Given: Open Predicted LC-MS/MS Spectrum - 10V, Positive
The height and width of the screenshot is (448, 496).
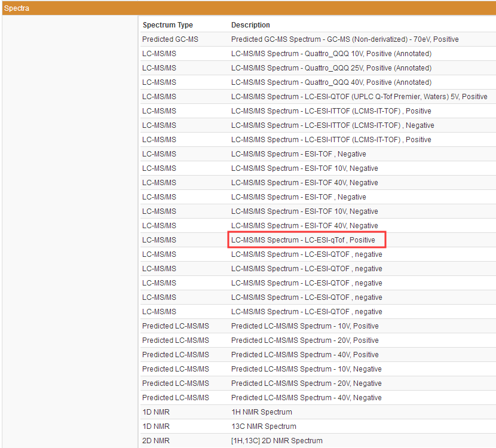Looking at the screenshot, I should click(x=305, y=326).
